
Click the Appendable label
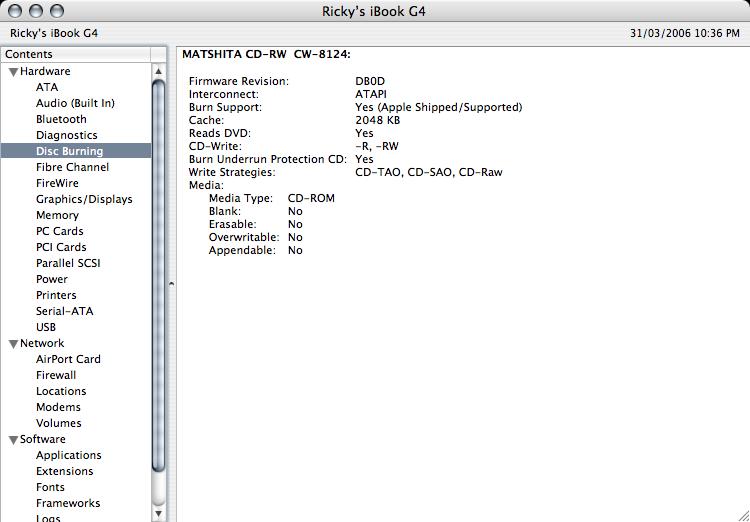point(243,250)
